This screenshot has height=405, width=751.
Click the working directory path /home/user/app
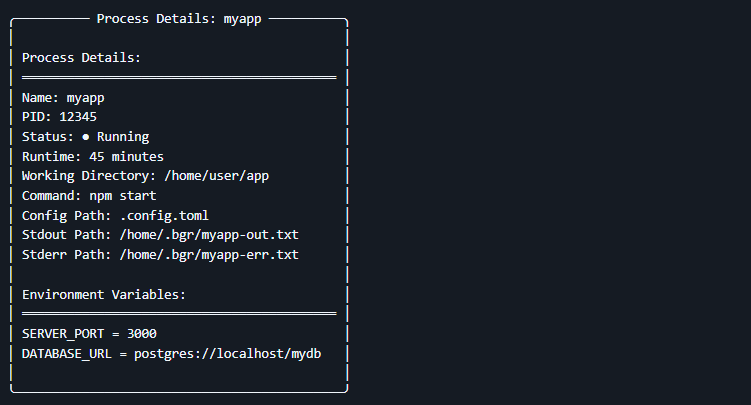216,176
